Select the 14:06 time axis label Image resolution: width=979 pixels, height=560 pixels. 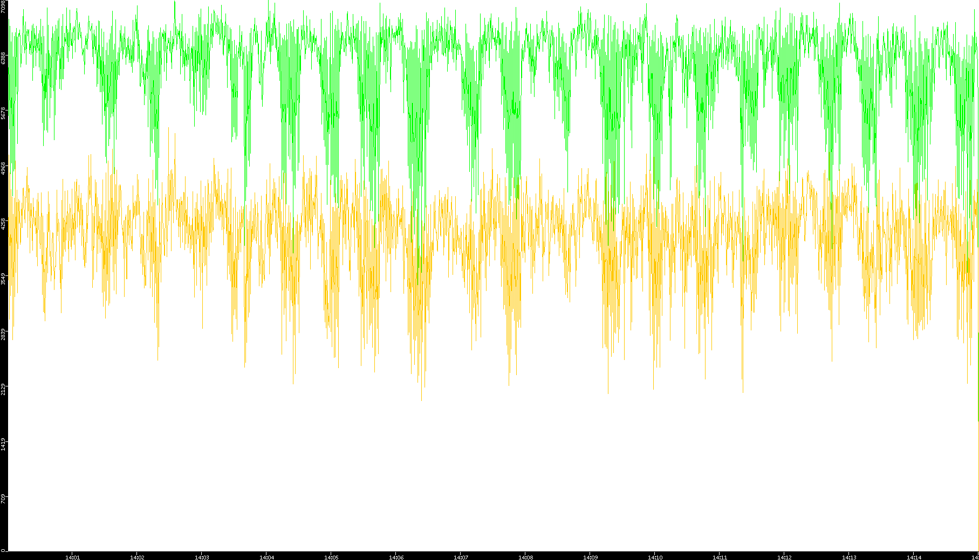(x=396, y=557)
